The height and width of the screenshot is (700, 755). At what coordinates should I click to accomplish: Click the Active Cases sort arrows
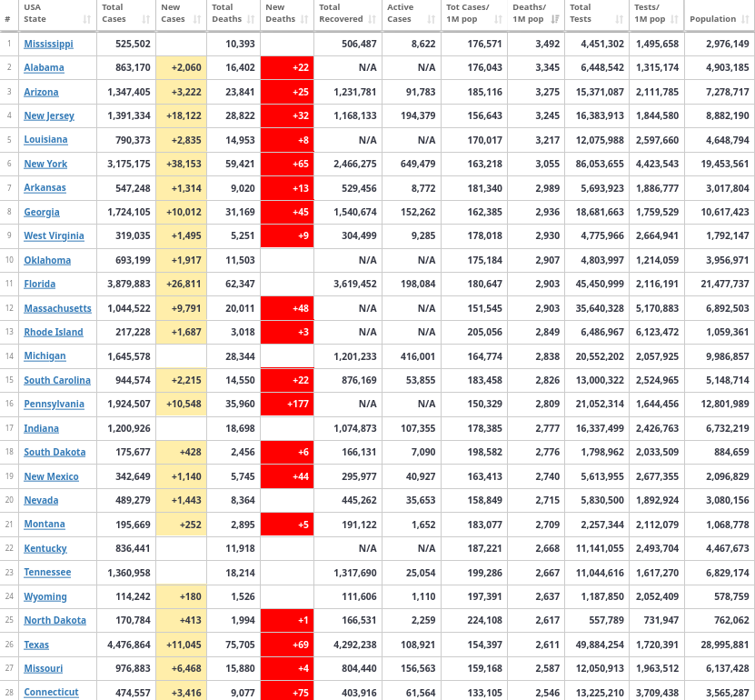tap(432, 19)
